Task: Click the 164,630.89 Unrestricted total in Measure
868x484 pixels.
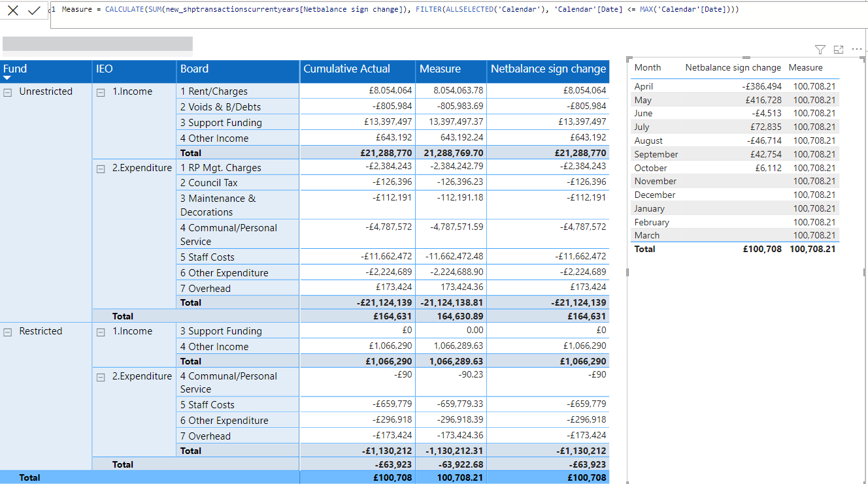Action: (460, 316)
